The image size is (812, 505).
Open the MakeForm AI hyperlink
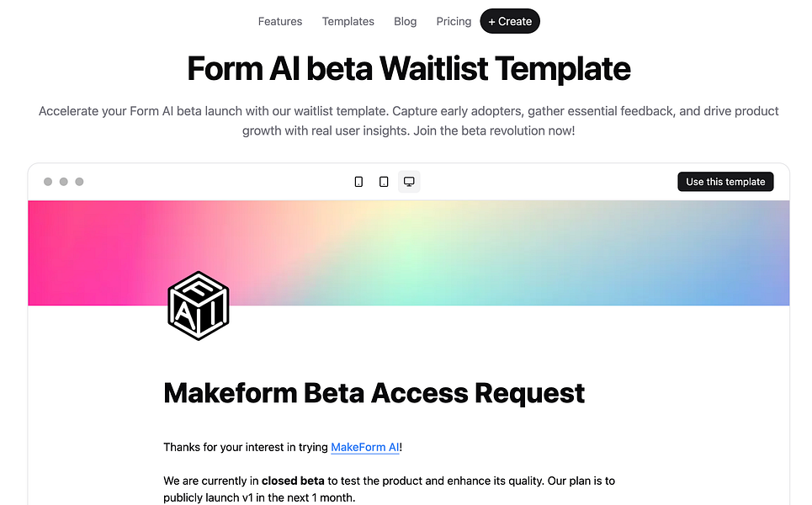[365, 447]
